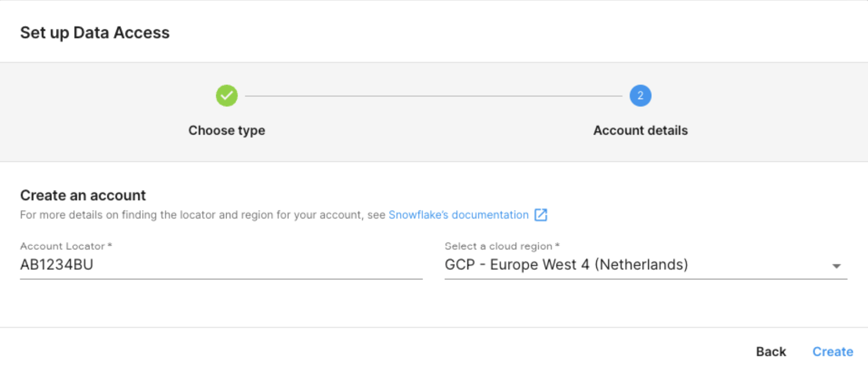Click the Create an account heading
Screen dimensions: 868x373
coord(83,195)
